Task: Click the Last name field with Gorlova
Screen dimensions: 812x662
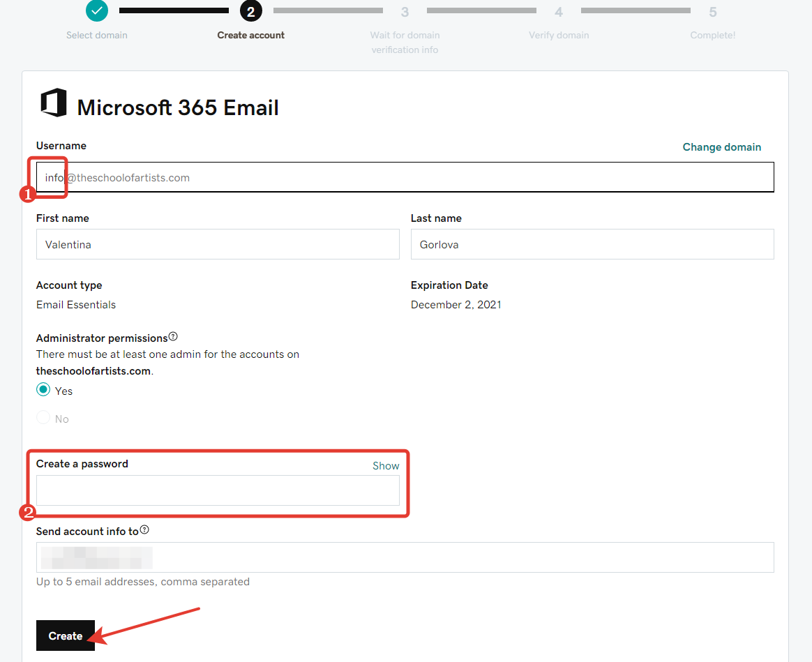Action: (x=592, y=244)
